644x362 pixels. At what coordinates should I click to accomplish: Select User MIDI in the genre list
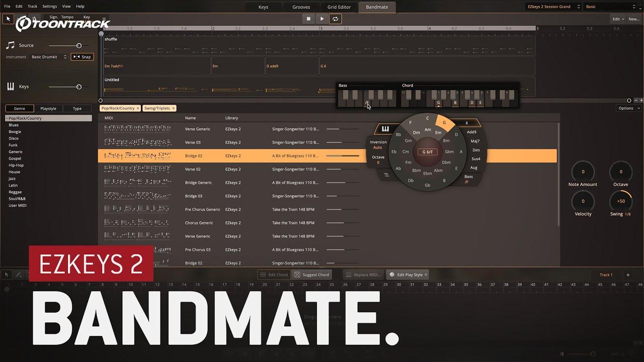click(17, 205)
